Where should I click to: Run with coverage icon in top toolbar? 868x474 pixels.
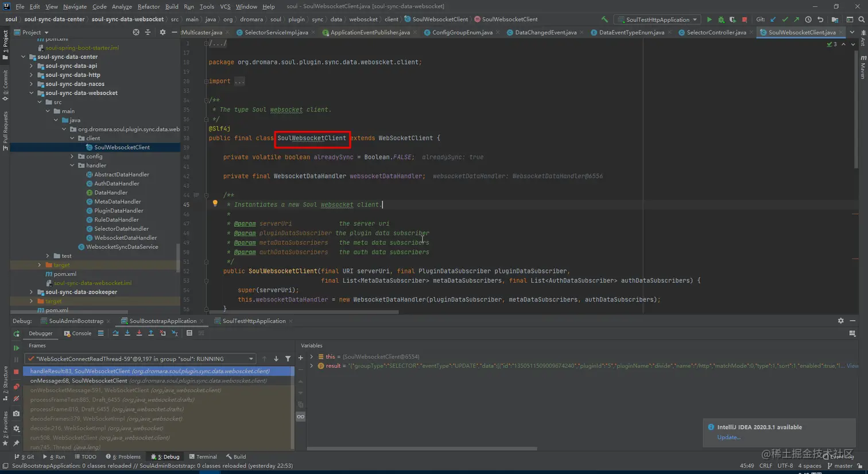click(x=733, y=20)
